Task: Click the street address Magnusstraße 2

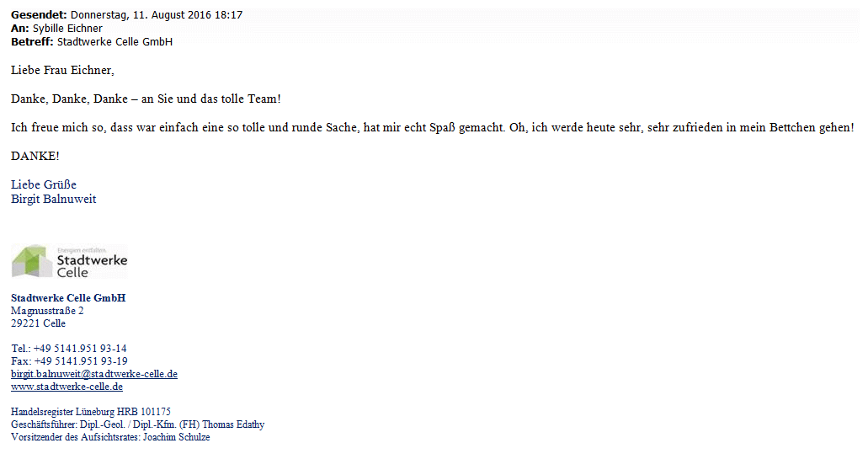Action: tap(47, 311)
